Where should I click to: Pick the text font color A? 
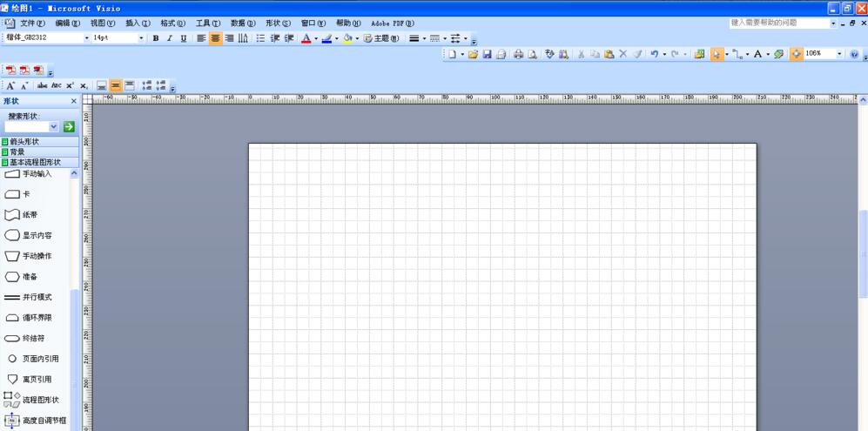[306, 39]
